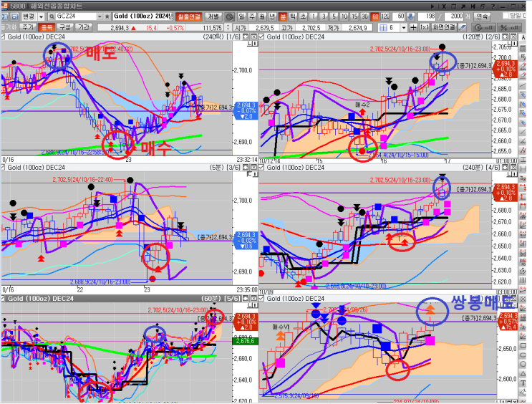Select the 월 (monthly) period tab
Screen dimensions: 532x404
(x=262, y=16)
